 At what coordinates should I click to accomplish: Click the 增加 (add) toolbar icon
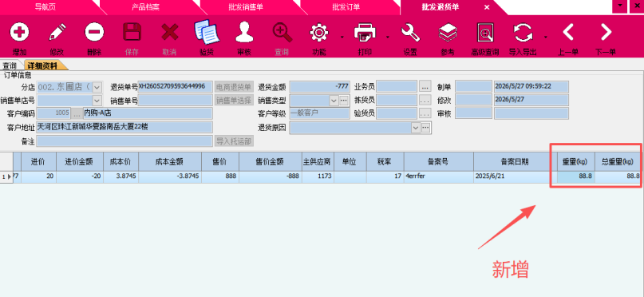point(19,32)
